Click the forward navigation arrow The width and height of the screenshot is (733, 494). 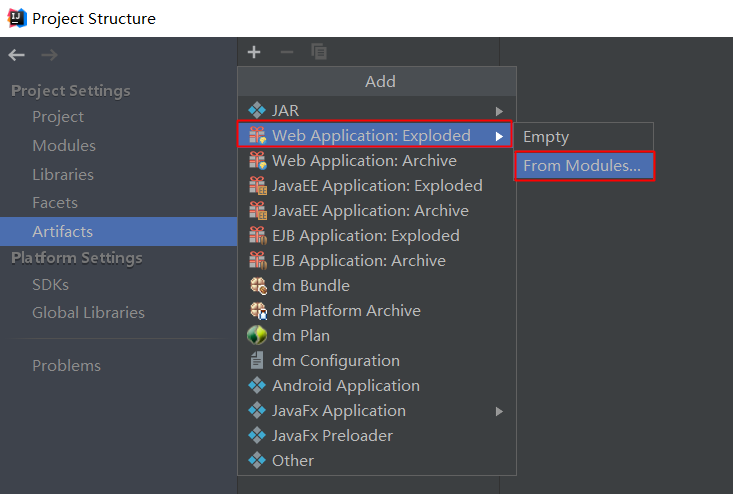click(49, 55)
